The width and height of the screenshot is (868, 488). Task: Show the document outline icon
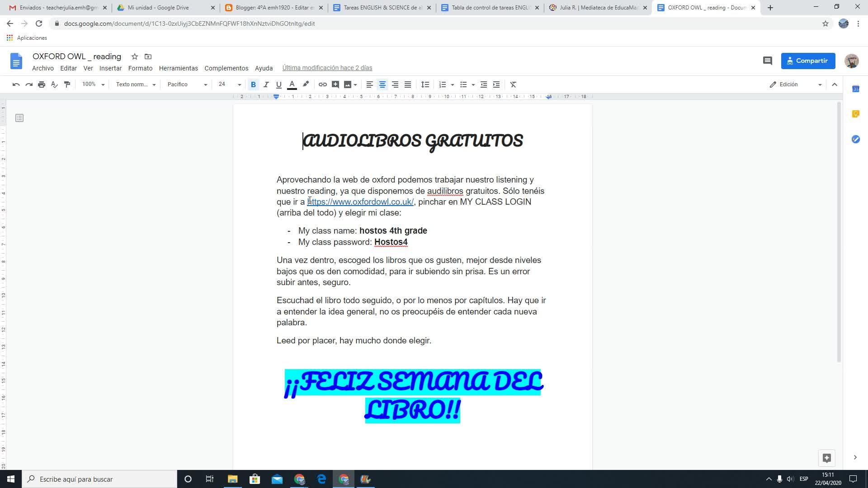[19, 118]
